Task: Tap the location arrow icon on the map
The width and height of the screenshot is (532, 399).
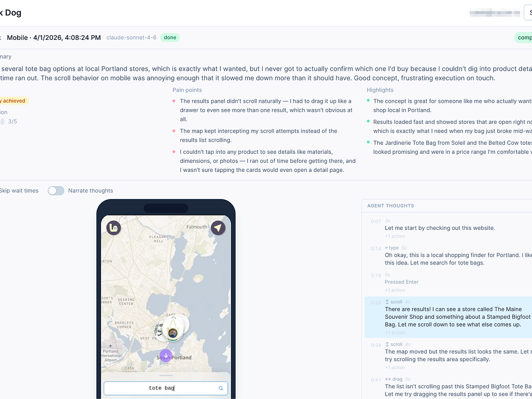Action: click(218, 228)
